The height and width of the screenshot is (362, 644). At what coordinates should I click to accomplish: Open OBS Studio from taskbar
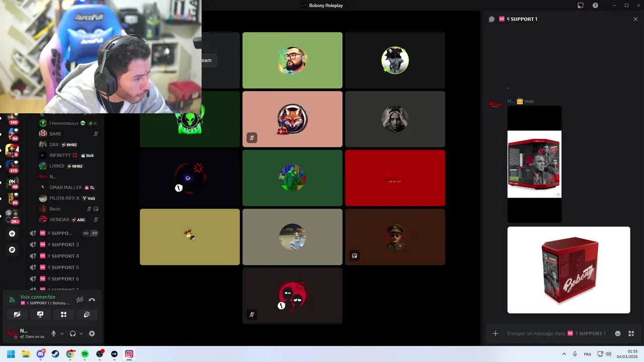click(100, 354)
